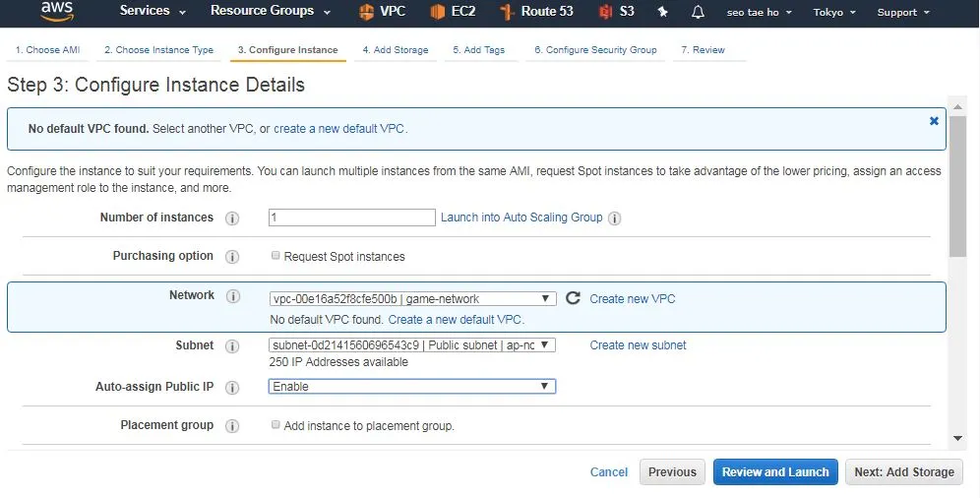Click the pin shortcuts icon
980x498 pixels.
663,12
